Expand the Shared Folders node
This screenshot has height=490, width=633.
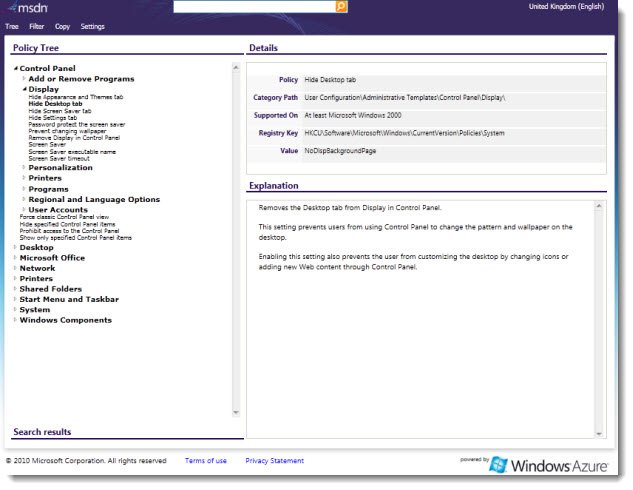15,289
